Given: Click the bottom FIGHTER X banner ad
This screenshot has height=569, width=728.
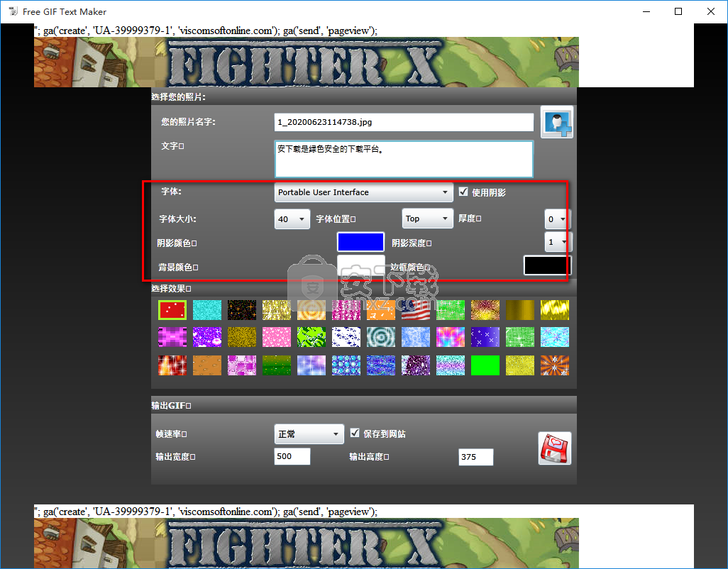Looking at the screenshot, I should coord(307,543).
